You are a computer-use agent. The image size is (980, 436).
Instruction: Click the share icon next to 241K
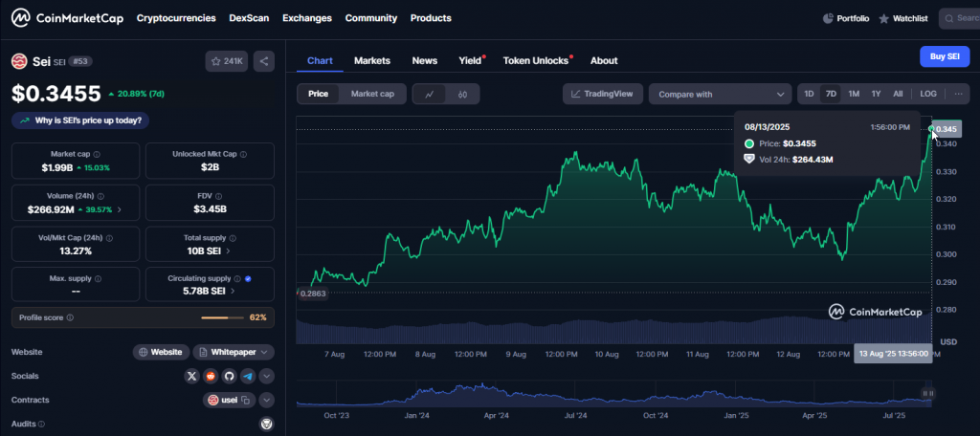[264, 61]
